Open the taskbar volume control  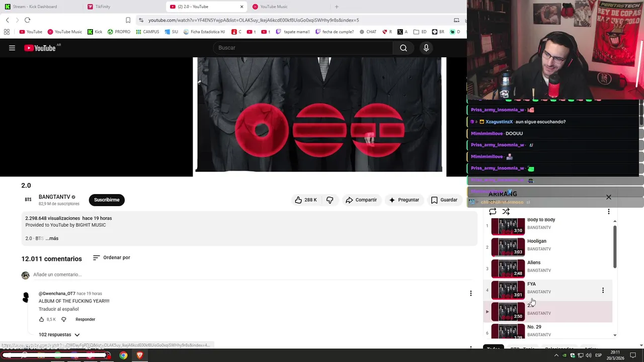click(589, 355)
